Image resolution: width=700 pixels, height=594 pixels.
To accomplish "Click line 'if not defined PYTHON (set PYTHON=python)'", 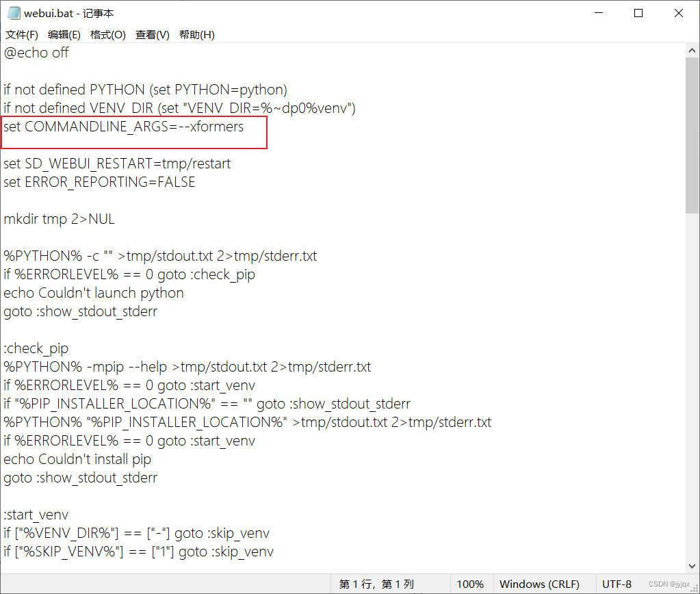I will (146, 90).
